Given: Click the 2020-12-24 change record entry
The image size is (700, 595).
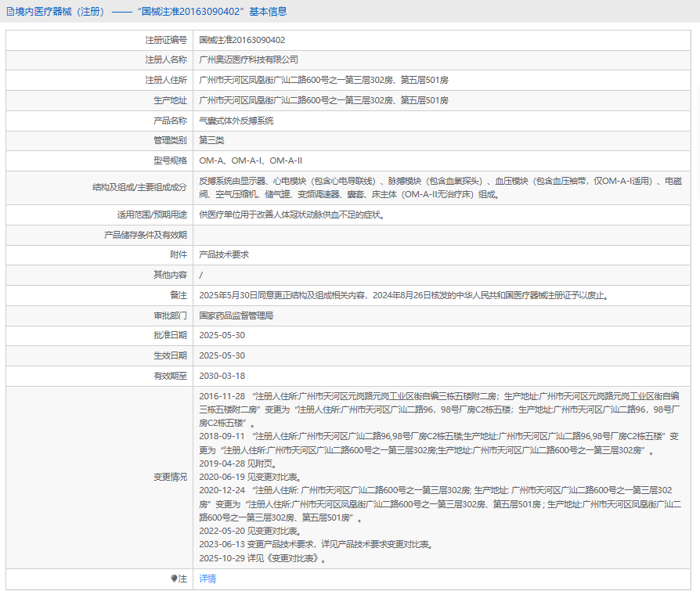Looking at the screenshot, I should [x=440, y=504].
